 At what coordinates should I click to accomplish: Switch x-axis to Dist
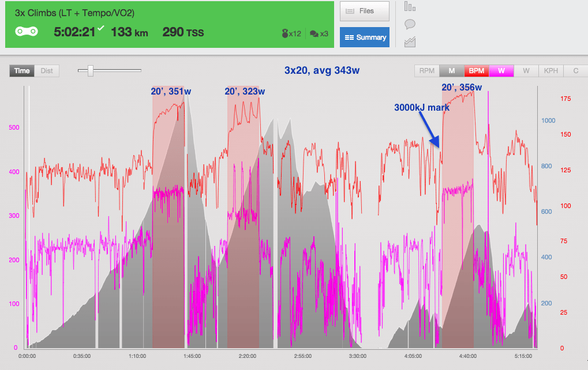(x=47, y=71)
